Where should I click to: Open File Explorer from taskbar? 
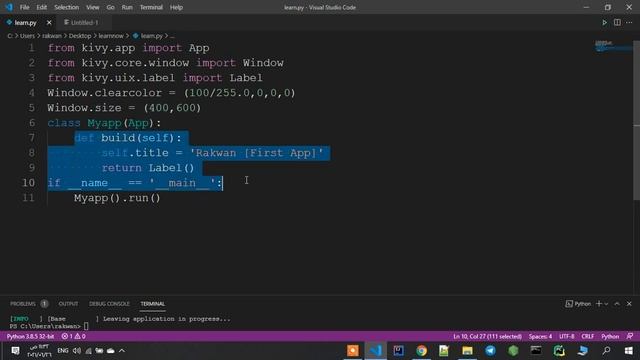pyautogui.click(x=467, y=351)
